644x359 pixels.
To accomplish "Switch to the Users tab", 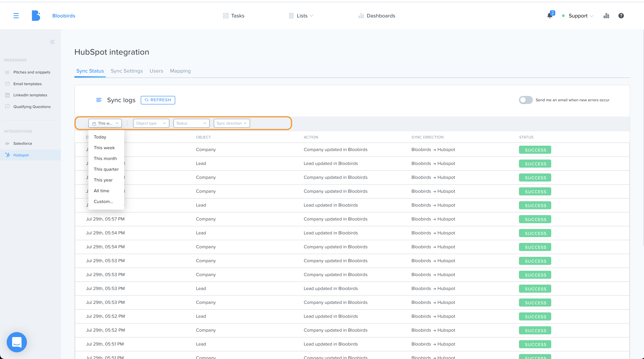I will click(x=156, y=71).
